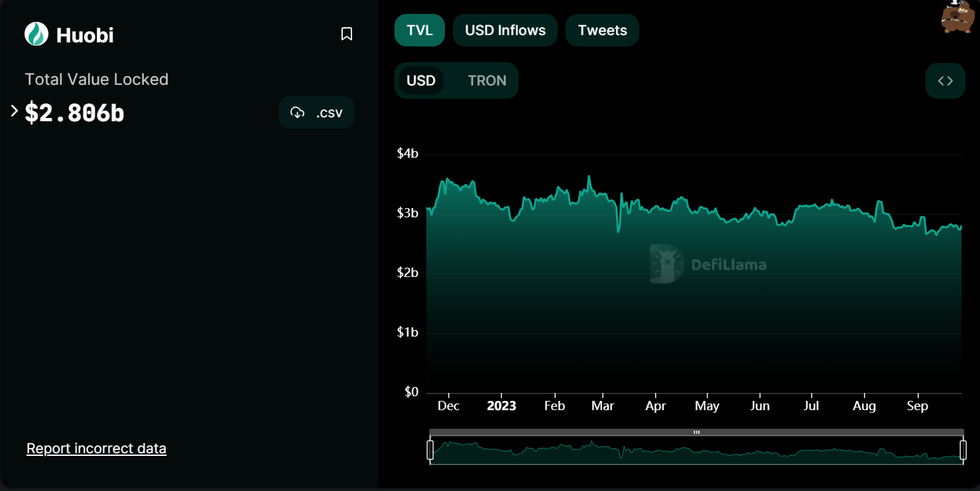Click the Feb x-axis label

[554, 406]
